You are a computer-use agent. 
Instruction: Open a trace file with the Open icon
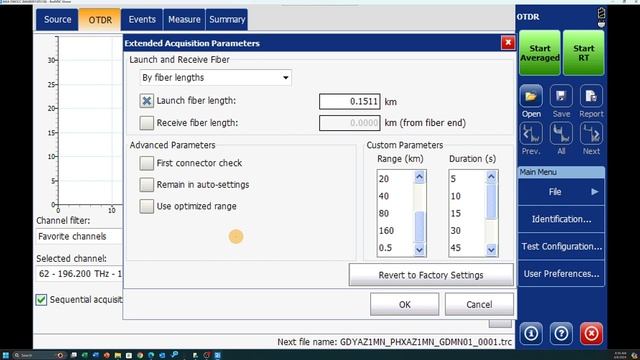click(531, 96)
